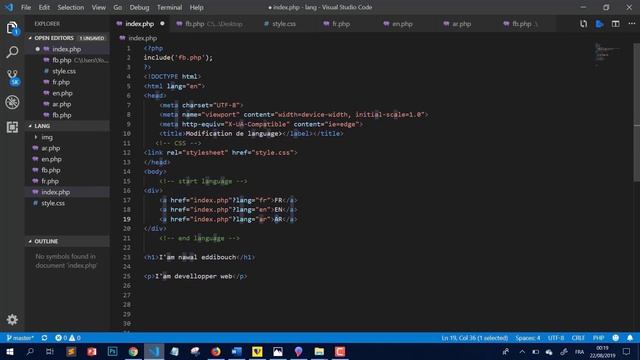
Task: Open the Terminal menu
Action: pyautogui.click(x=169, y=7)
